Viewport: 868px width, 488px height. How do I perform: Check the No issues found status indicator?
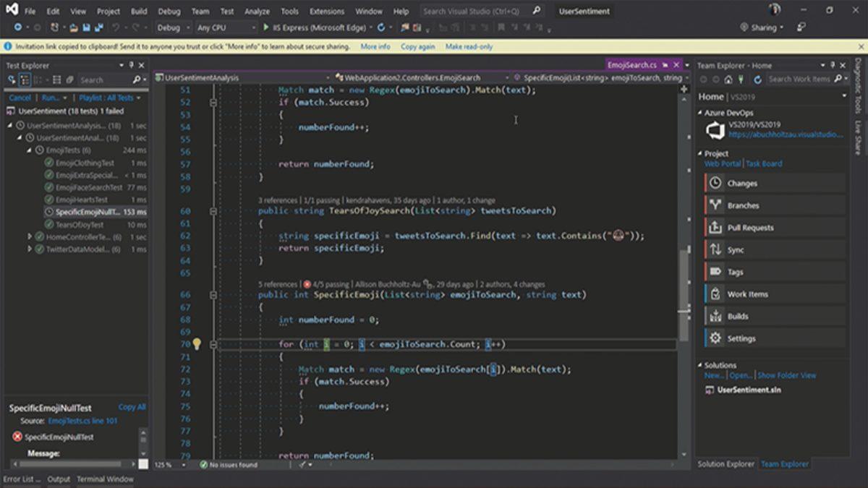[x=231, y=466]
